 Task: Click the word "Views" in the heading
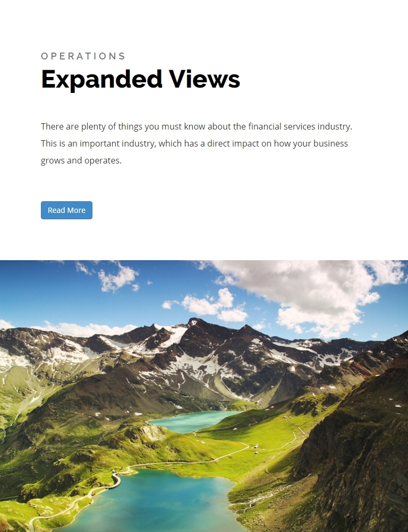(x=205, y=79)
